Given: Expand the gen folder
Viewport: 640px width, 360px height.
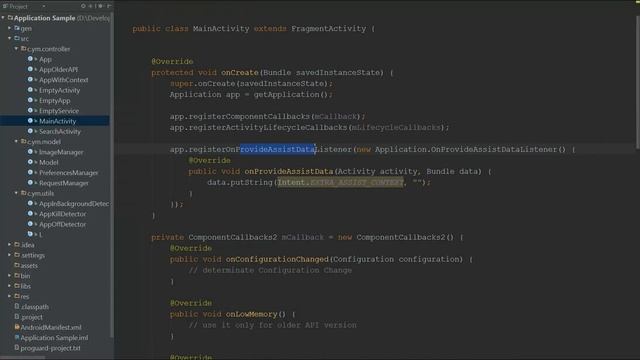Looking at the screenshot, I should point(9,28).
